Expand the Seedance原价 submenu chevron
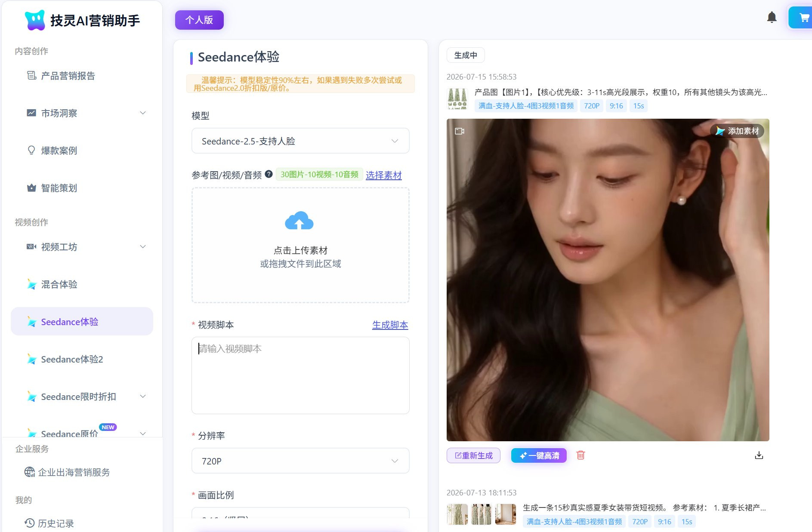Viewport: 812px width, 532px height. (143, 434)
